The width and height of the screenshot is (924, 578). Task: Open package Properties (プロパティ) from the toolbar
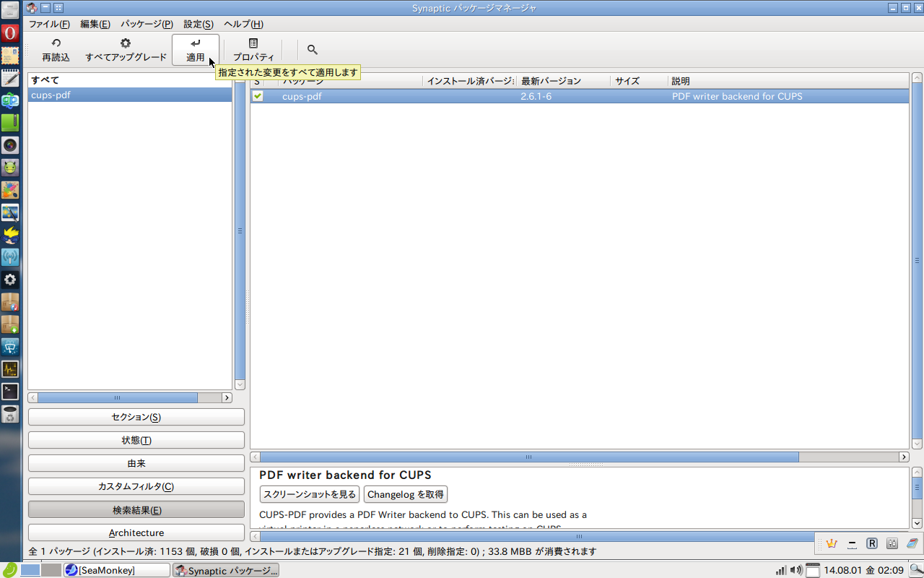pos(253,50)
